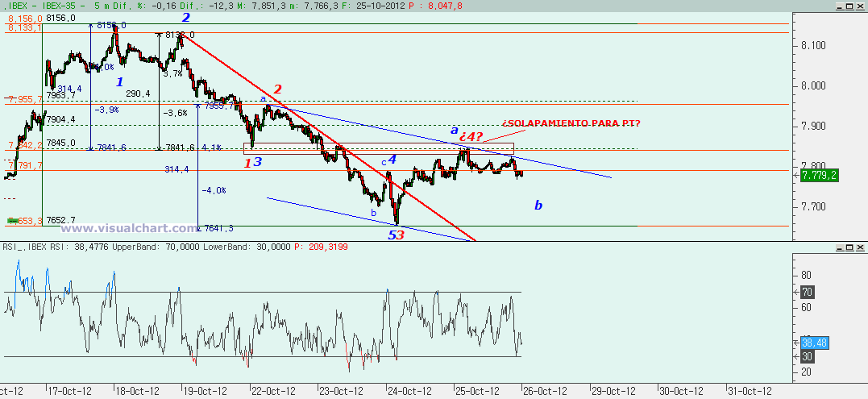The image size is (868, 399).
Task: Click the 7.900 price axis label
Action: [814, 127]
